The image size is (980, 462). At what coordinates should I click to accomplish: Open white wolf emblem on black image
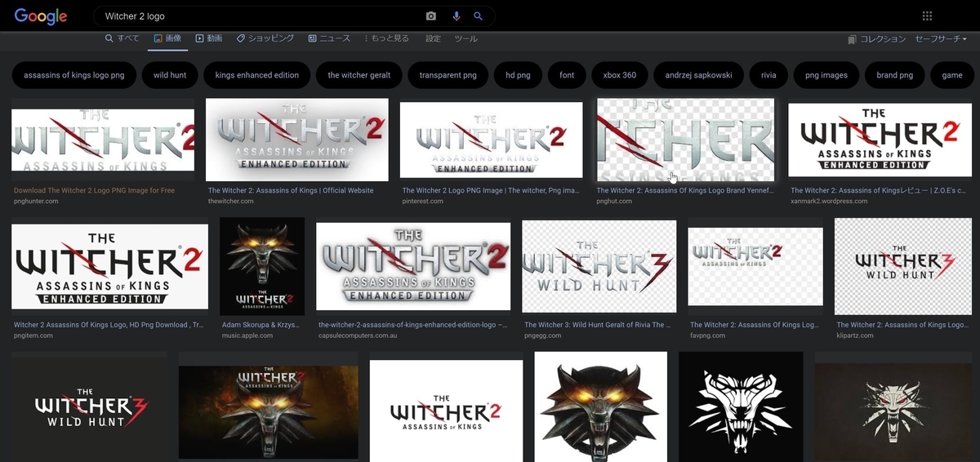741,406
